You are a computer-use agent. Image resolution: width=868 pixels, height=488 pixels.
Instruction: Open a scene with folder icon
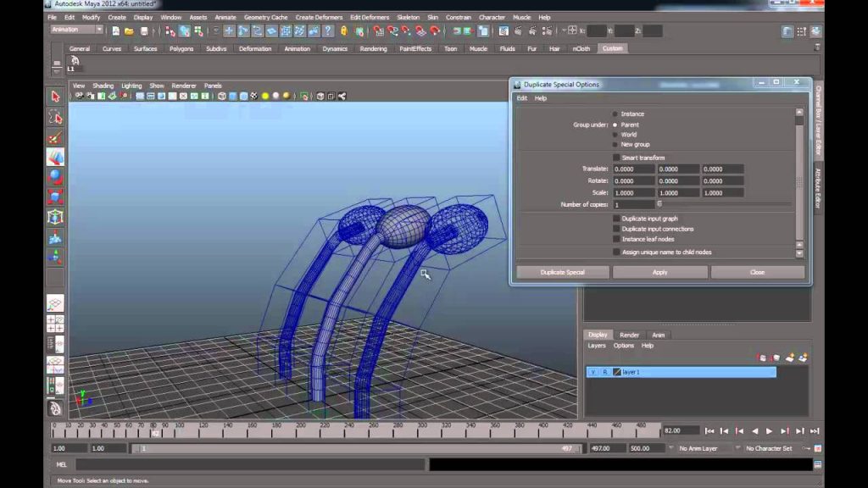(129, 31)
